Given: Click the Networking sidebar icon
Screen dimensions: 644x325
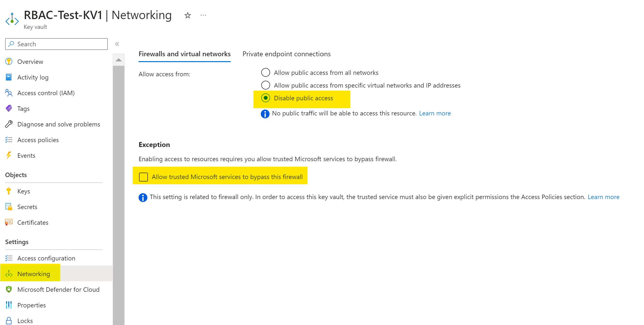Looking at the screenshot, I should click(x=9, y=274).
